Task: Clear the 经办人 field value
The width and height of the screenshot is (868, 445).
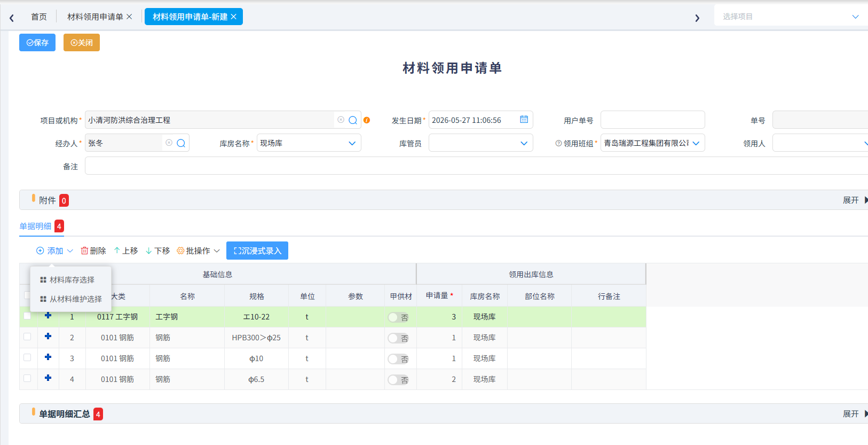Action: coord(169,143)
